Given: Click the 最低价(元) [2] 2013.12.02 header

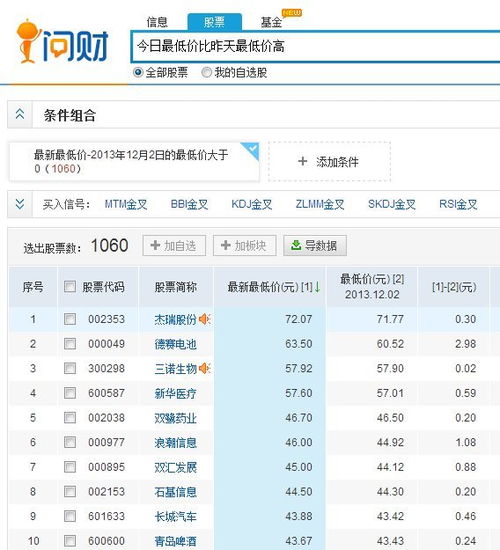Looking at the screenshot, I should [372, 287].
